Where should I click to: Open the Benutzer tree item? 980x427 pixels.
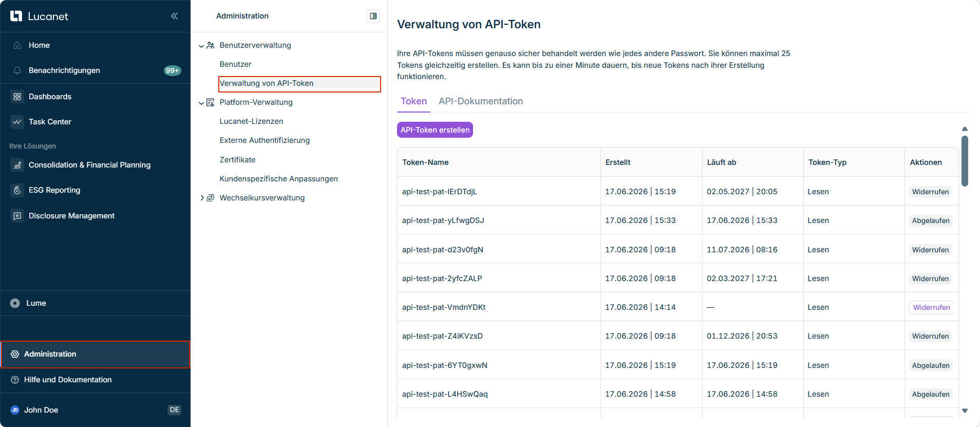click(235, 64)
